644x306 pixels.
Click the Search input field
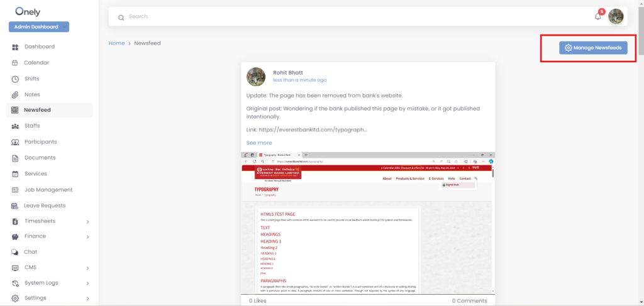(352, 17)
